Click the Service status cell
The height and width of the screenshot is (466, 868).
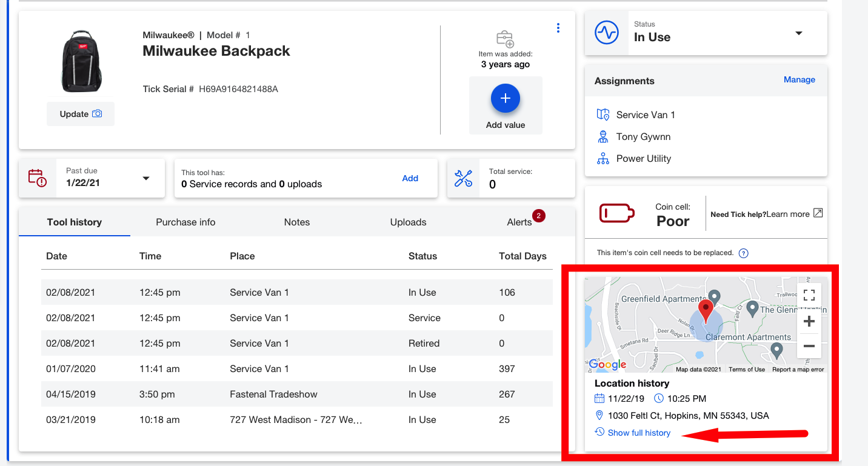coord(424,318)
